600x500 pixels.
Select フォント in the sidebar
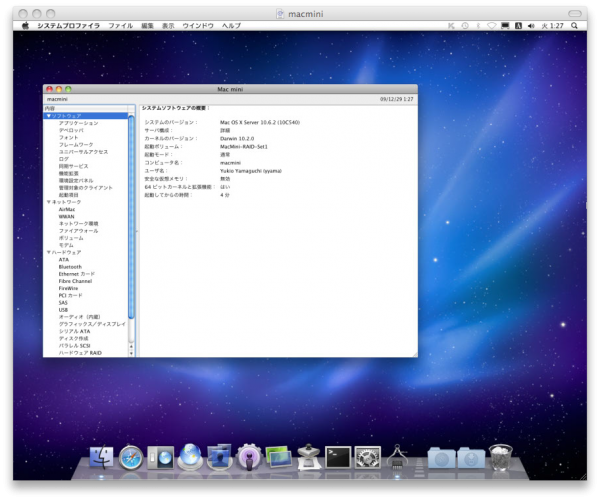point(68,137)
